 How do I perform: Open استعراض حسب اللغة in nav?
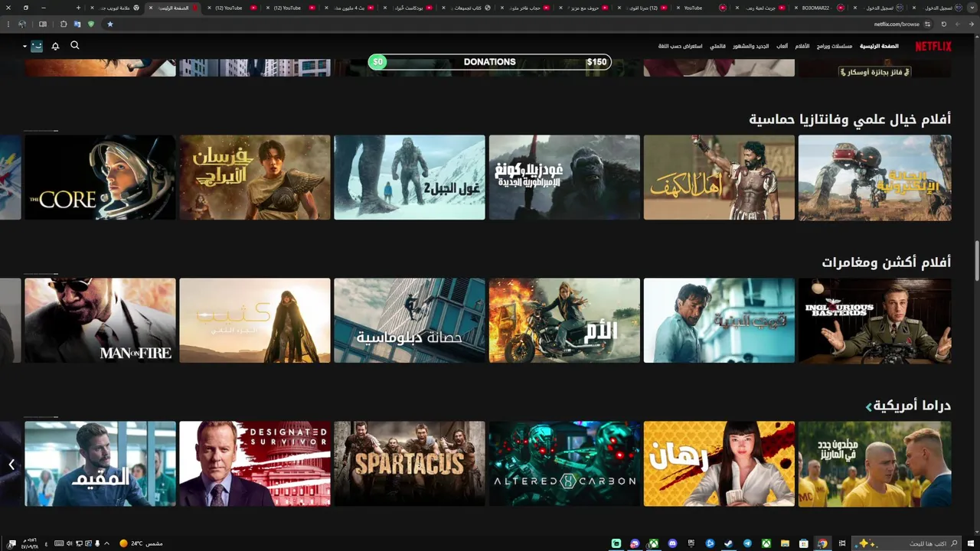tap(681, 46)
